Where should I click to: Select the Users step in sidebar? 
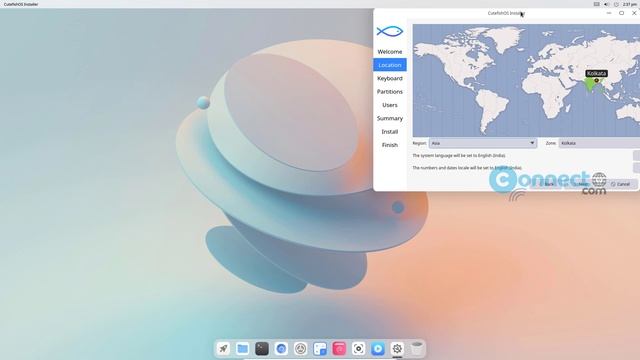point(390,105)
